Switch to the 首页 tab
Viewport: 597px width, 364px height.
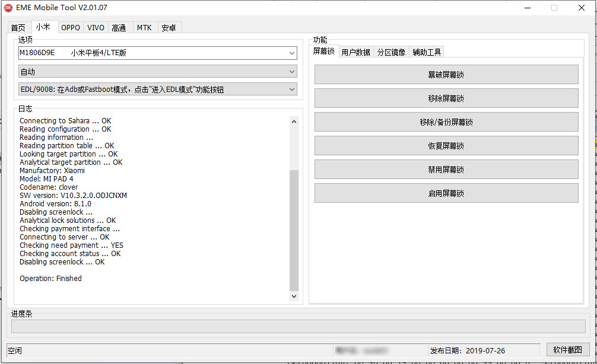[18, 28]
